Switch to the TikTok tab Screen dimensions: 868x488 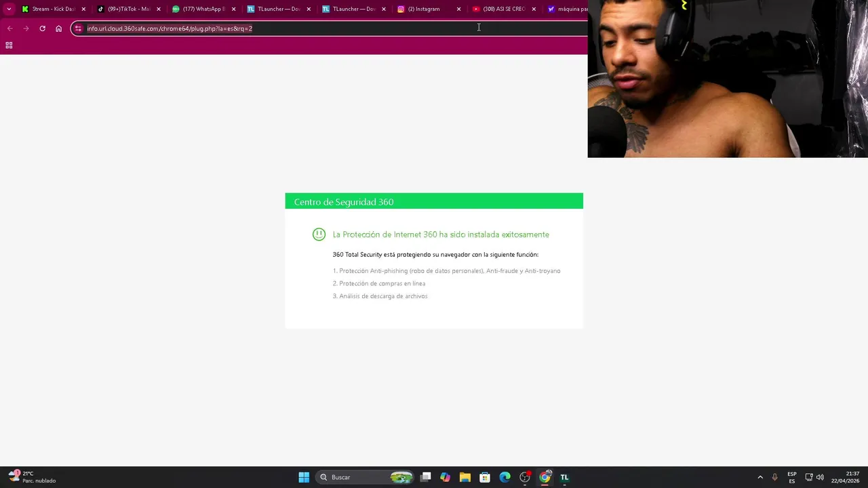coord(129,9)
